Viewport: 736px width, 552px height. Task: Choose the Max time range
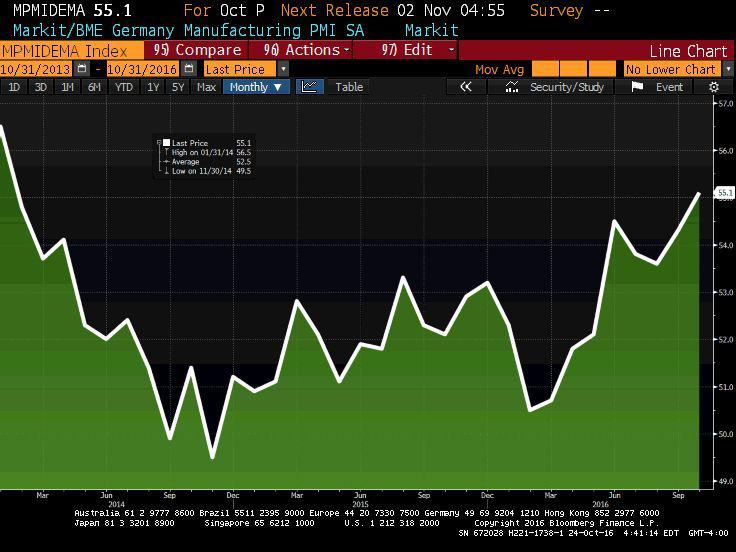(206, 87)
